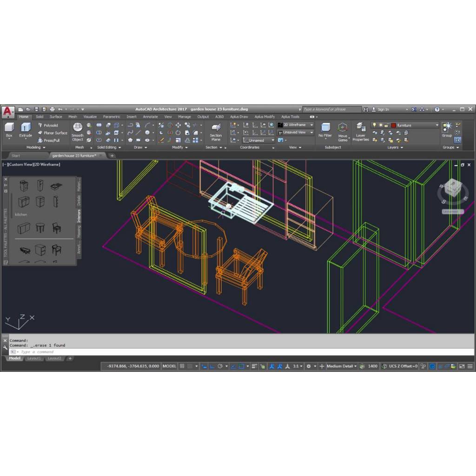Save drawing from quick access toolbar

click(36, 109)
